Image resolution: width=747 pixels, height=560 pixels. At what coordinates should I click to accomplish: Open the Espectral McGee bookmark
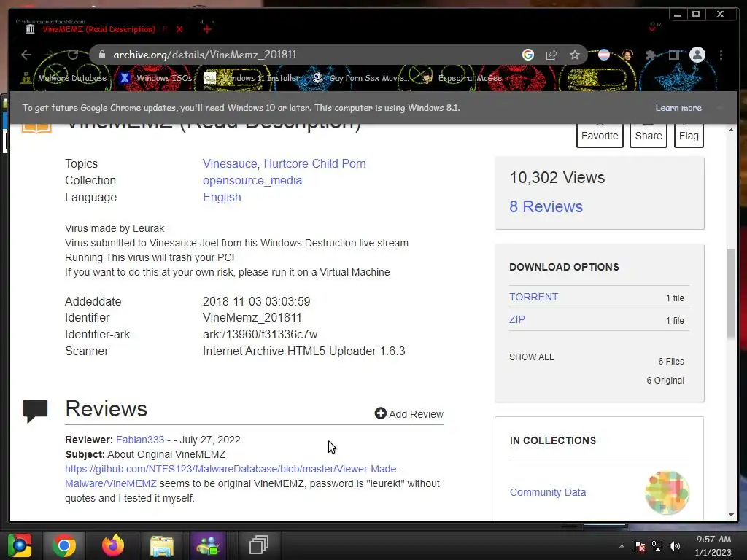[x=462, y=78]
